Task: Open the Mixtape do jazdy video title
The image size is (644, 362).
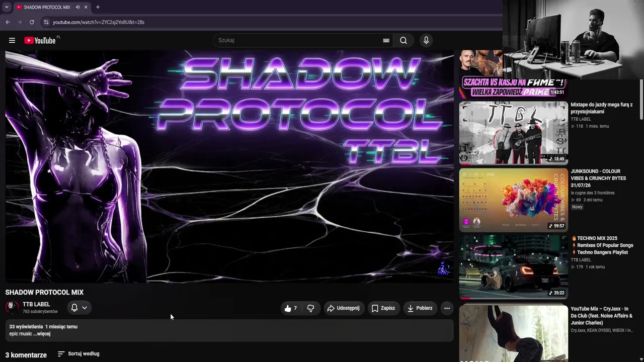Action: [602, 108]
